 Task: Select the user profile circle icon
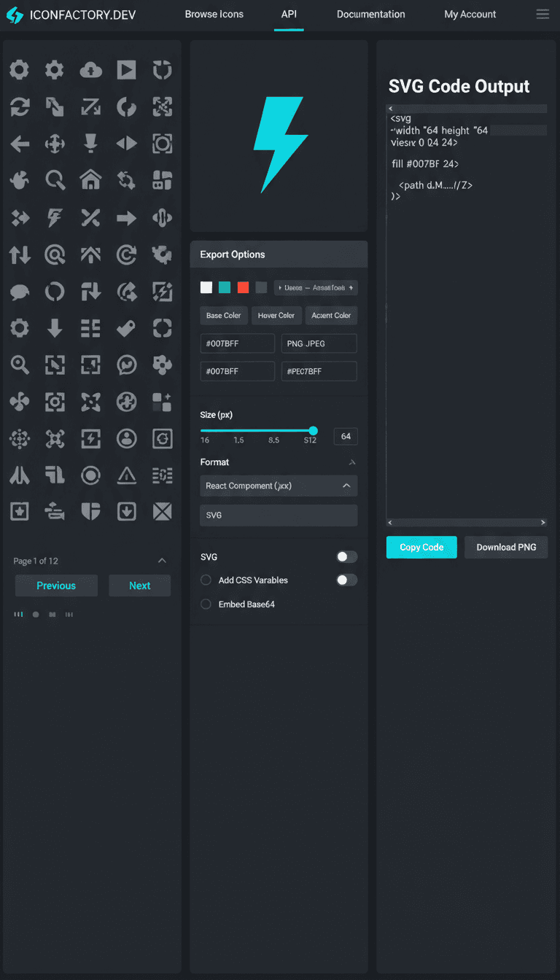coord(126,438)
